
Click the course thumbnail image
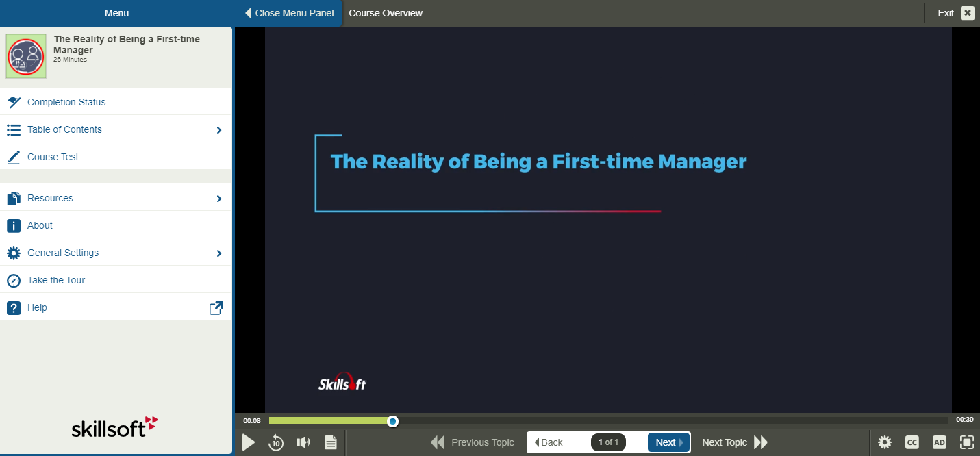(26, 56)
